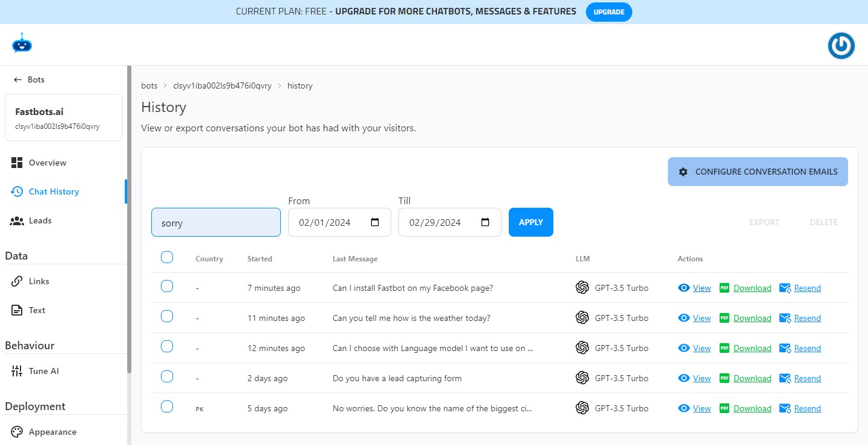Go to Leads in the sidebar
Image resolution: width=868 pixels, height=445 pixels.
[63, 220]
